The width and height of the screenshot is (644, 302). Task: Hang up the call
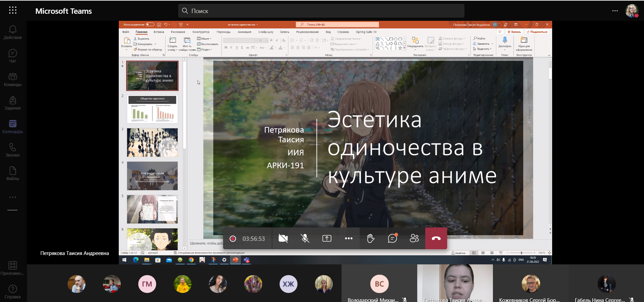[436, 239]
